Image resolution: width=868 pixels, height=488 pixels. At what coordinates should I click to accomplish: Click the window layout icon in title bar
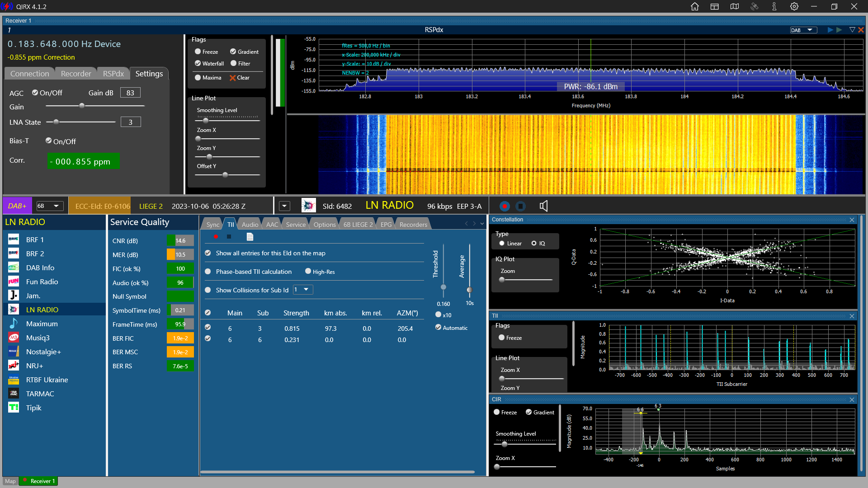tap(715, 6)
